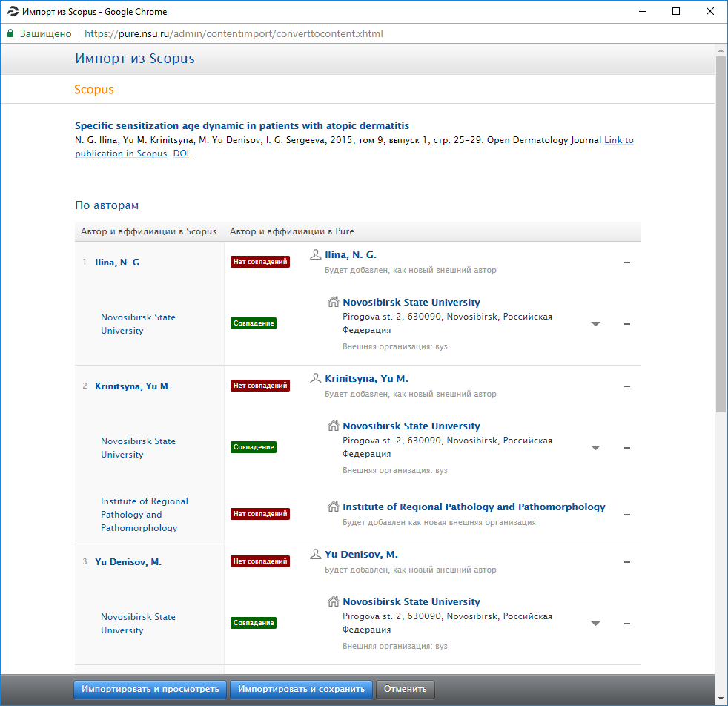Image resolution: width=728 pixels, height=706 pixels.
Task: Click the 'Импортировать и просмотреть' button
Action: pos(150,689)
